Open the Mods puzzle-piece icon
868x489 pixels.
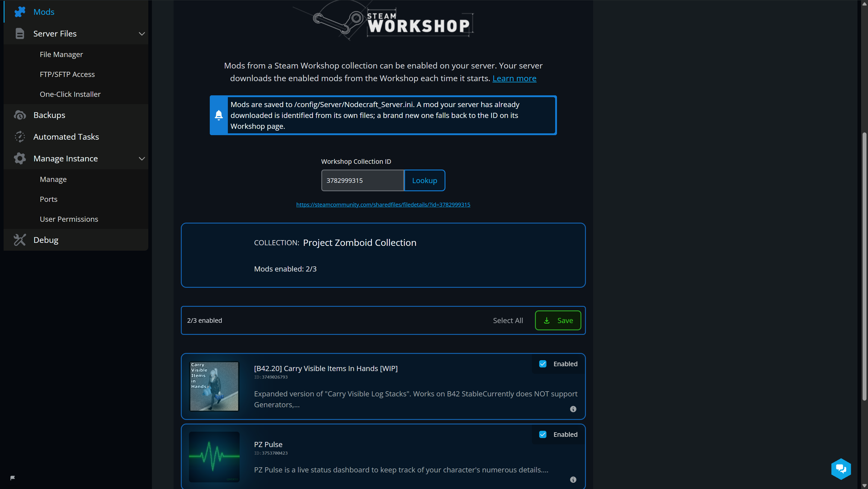20,12
